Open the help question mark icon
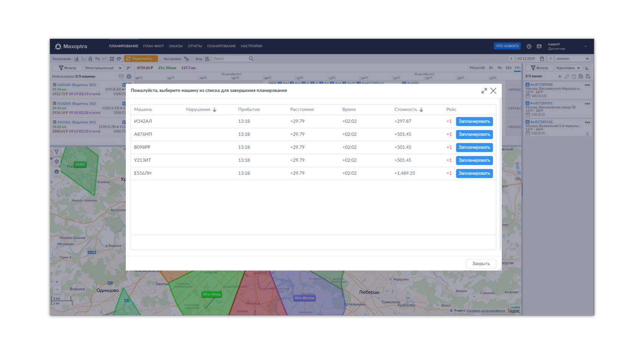644x354 pixels. 529,46
